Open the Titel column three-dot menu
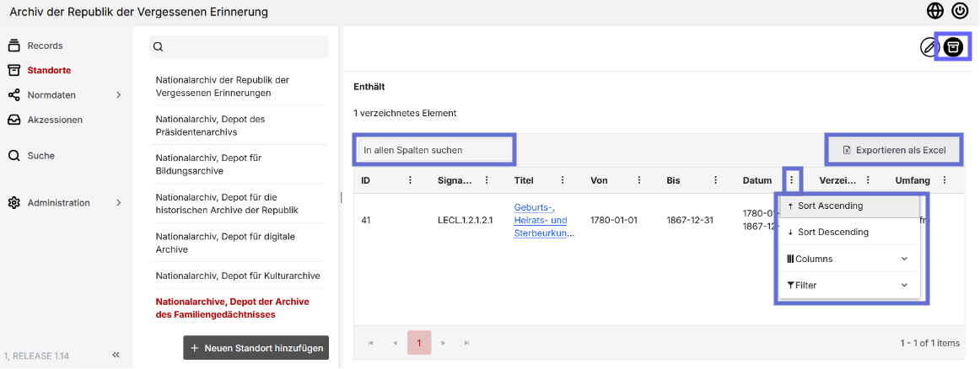 [x=563, y=180]
